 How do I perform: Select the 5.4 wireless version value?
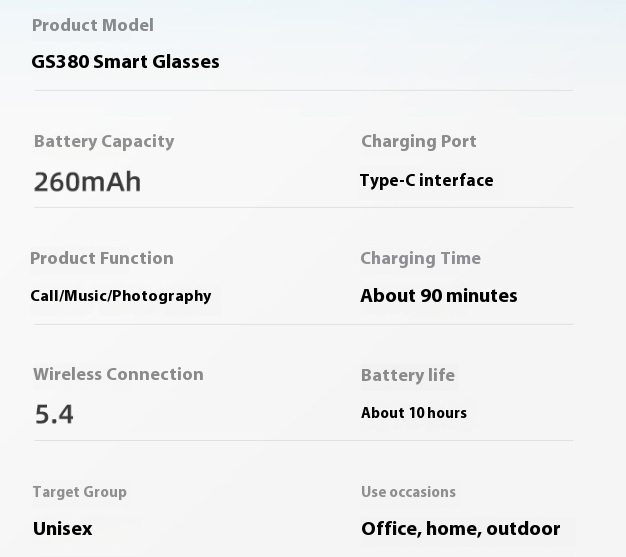(x=54, y=414)
